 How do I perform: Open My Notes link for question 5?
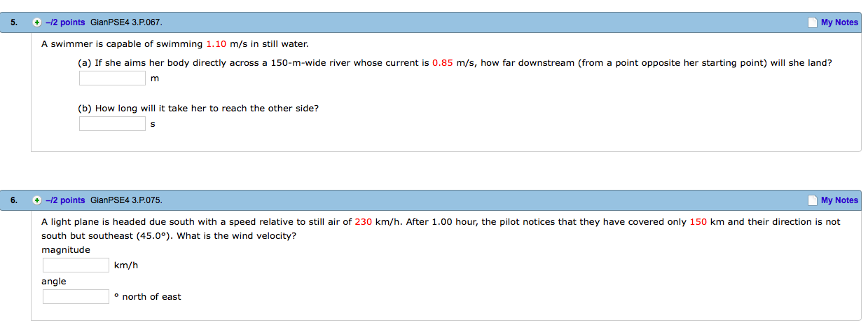pos(839,22)
